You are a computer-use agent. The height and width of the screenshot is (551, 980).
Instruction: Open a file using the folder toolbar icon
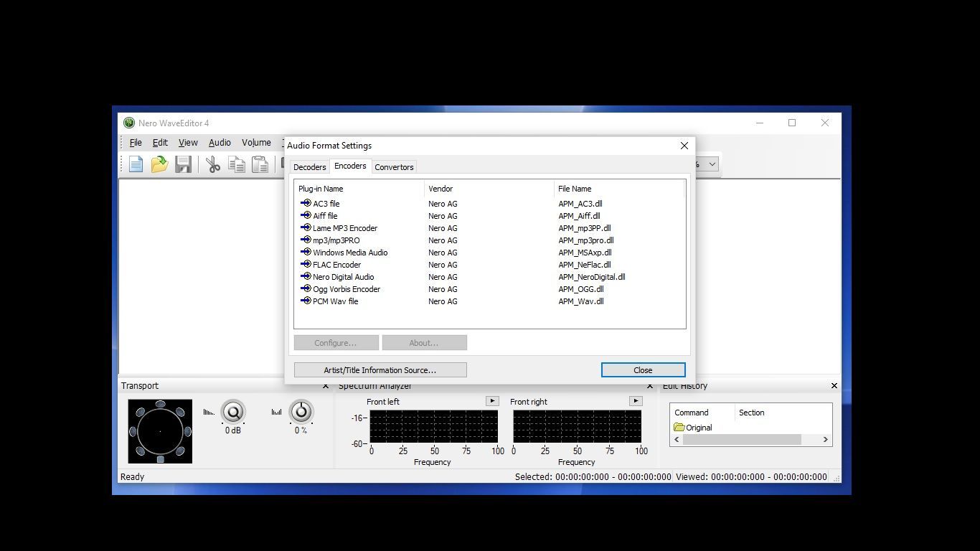(159, 164)
